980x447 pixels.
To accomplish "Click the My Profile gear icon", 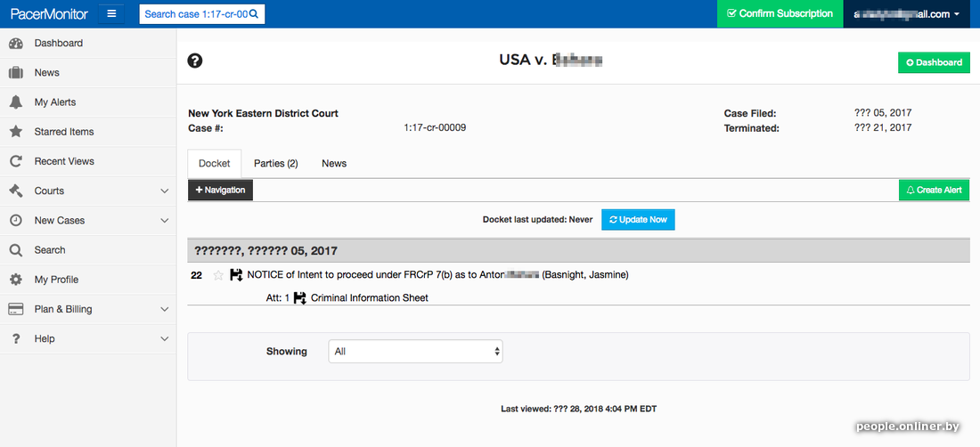I will [x=16, y=280].
